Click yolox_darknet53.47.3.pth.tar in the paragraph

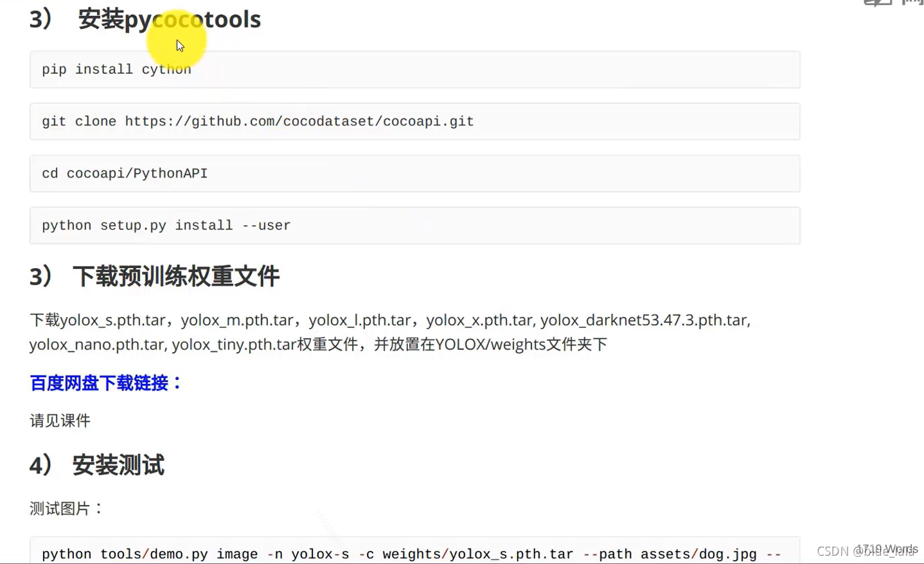(x=644, y=320)
